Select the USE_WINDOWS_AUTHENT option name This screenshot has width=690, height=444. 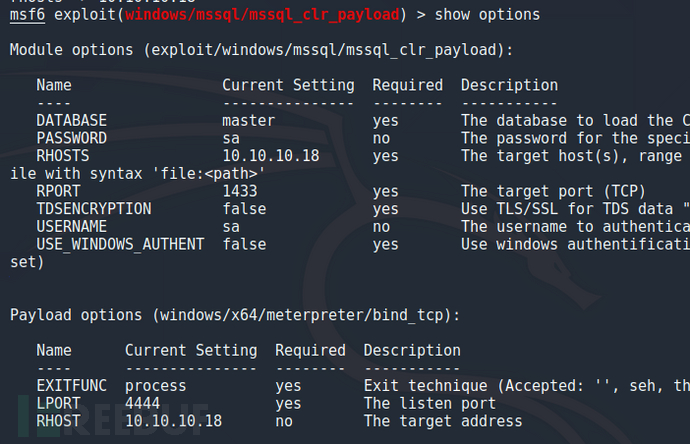coord(120,245)
